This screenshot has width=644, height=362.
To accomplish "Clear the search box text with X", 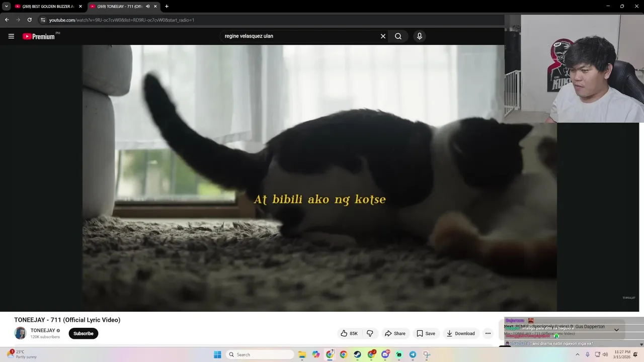I will [x=383, y=36].
